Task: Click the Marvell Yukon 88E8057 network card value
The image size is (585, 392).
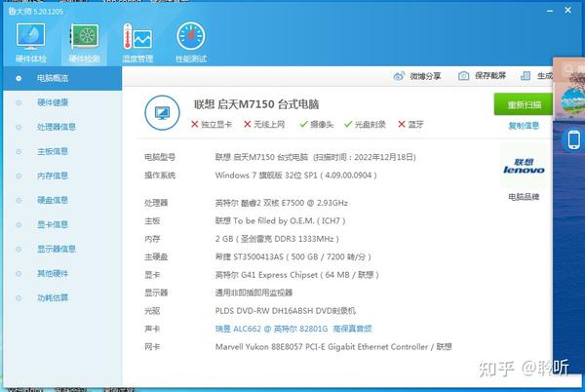Action: click(x=333, y=347)
